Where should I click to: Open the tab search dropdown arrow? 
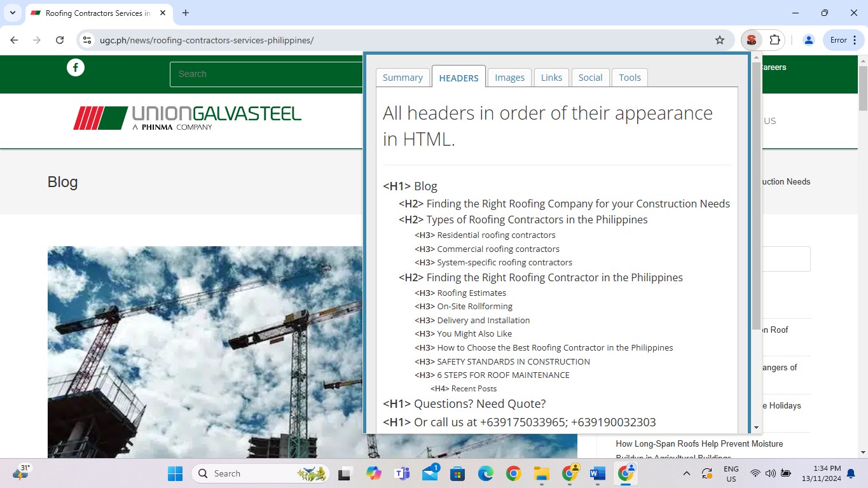pyautogui.click(x=13, y=13)
